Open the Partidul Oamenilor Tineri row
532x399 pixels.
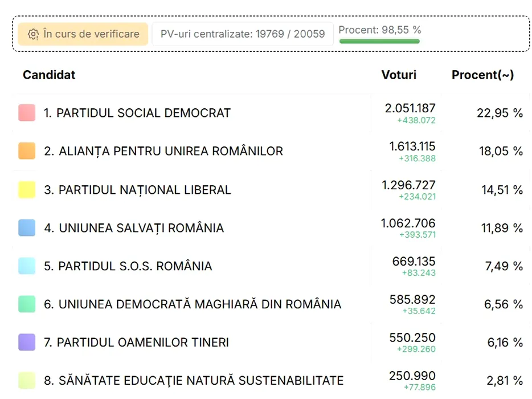point(271,342)
